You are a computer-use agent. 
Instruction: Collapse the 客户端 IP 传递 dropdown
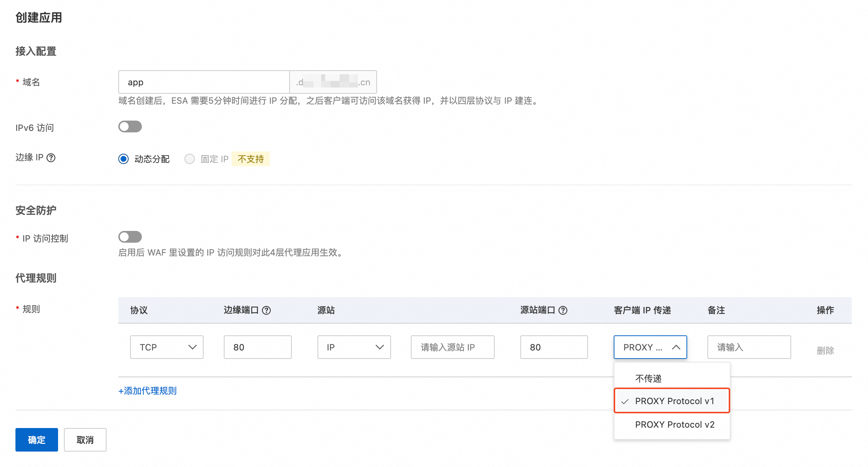pos(650,347)
